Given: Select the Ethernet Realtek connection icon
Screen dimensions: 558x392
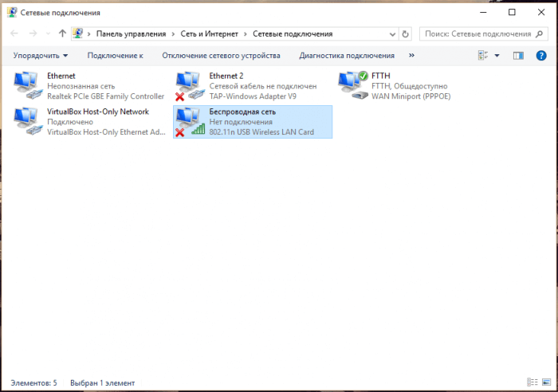Looking at the screenshot, I should (x=29, y=85).
